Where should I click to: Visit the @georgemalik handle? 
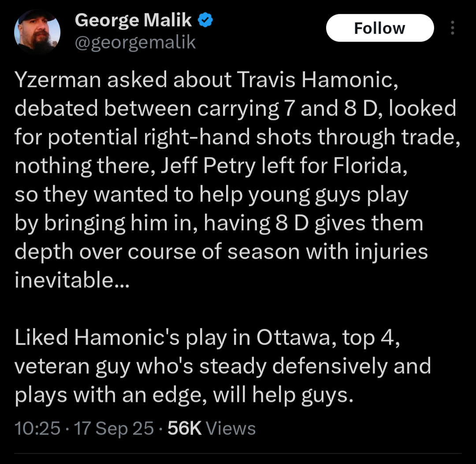point(135,42)
